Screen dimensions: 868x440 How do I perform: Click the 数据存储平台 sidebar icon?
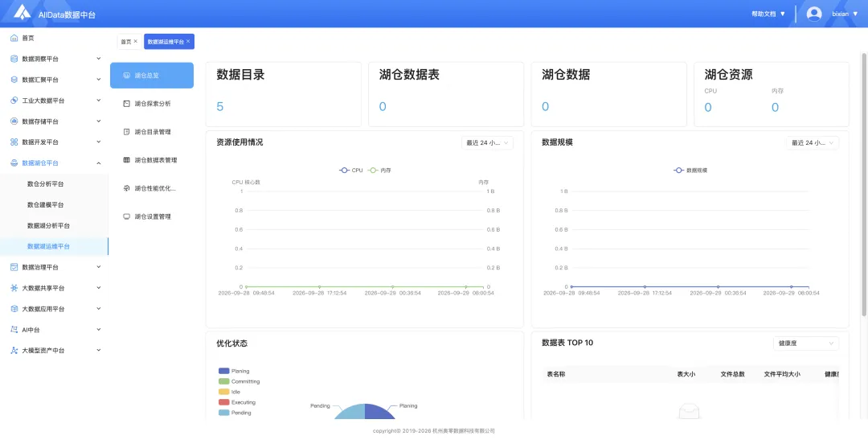click(x=14, y=121)
